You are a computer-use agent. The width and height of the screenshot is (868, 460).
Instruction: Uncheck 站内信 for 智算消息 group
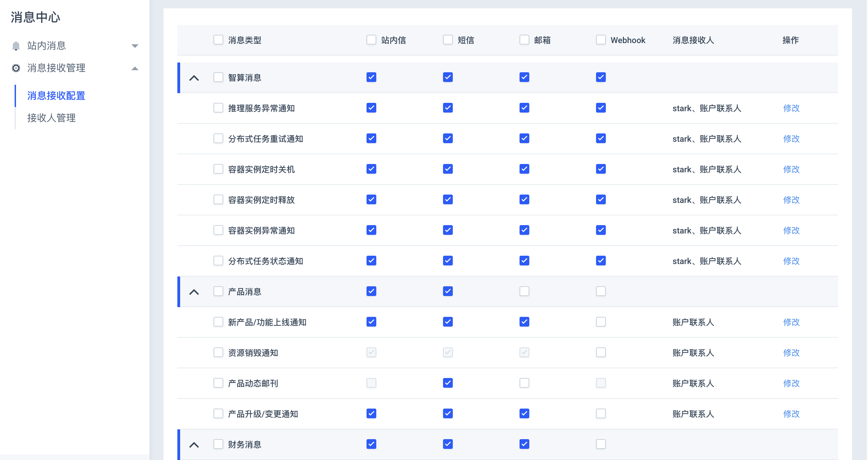point(371,77)
